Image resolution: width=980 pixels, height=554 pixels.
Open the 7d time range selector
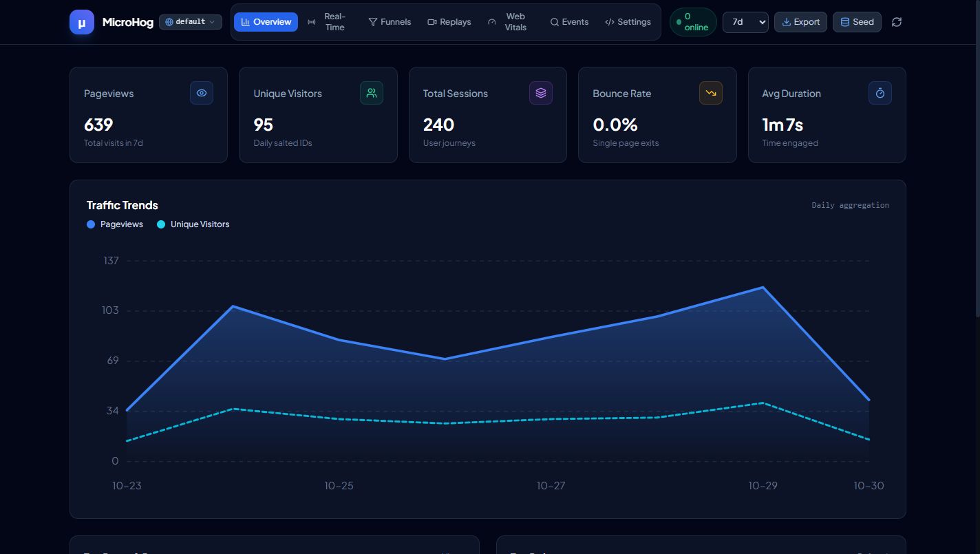click(745, 22)
